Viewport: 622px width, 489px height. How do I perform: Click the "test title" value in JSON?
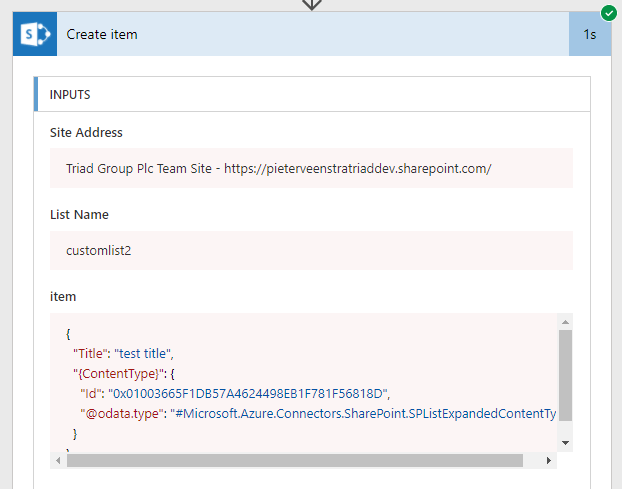tap(143, 353)
